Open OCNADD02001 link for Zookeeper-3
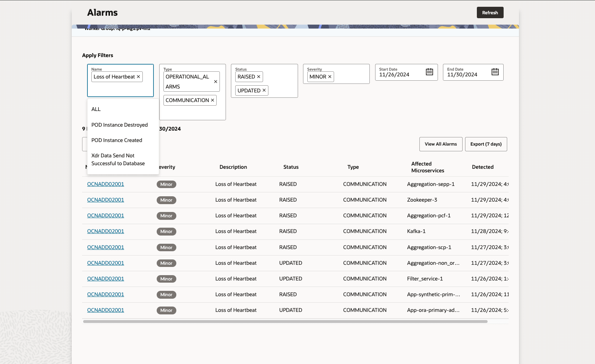The width and height of the screenshot is (595, 364). tap(106, 200)
